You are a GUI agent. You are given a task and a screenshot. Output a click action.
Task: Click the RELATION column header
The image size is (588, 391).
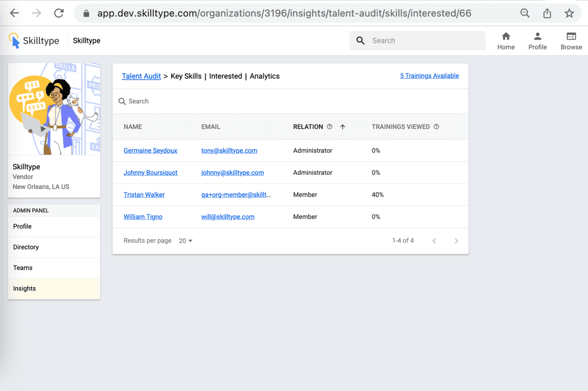tap(308, 127)
